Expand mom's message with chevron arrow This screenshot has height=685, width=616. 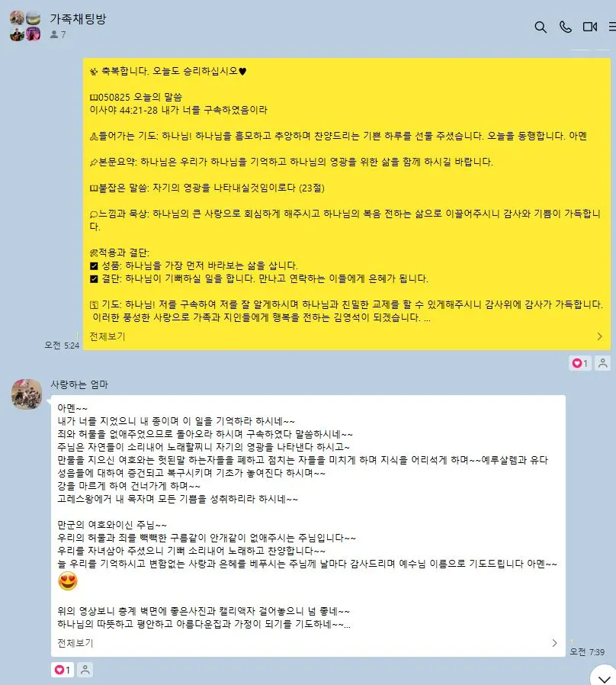pos(554,643)
